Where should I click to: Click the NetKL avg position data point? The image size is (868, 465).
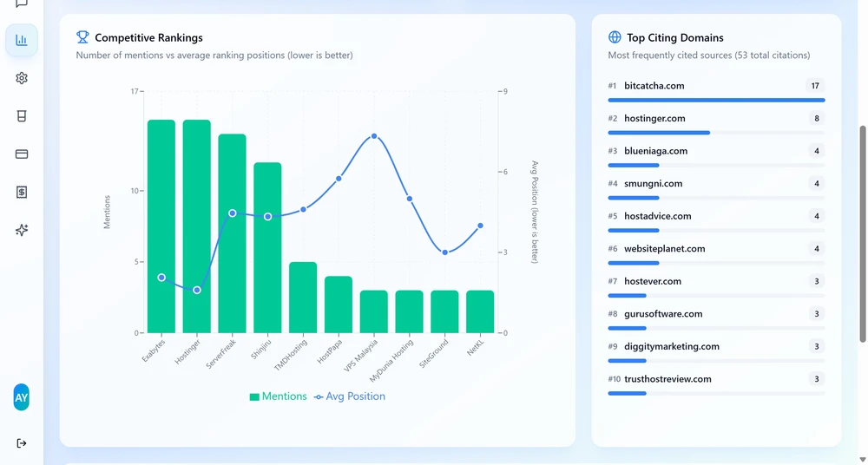(x=481, y=226)
